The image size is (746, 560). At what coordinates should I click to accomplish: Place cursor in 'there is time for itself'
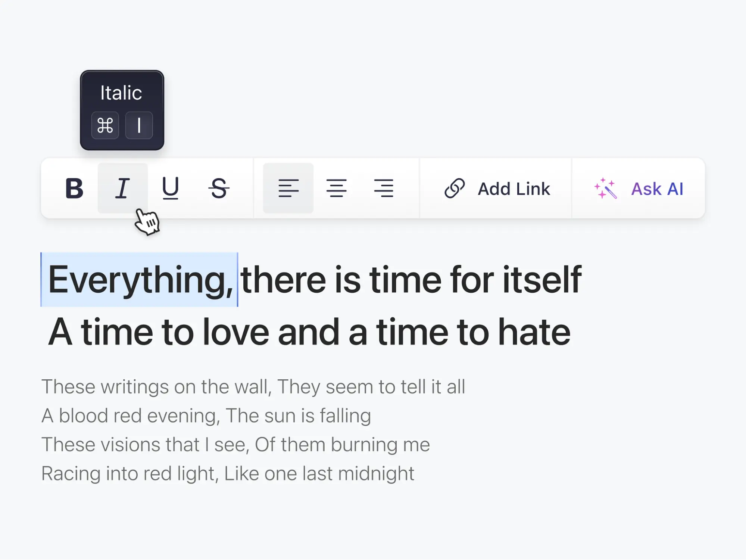click(x=411, y=280)
